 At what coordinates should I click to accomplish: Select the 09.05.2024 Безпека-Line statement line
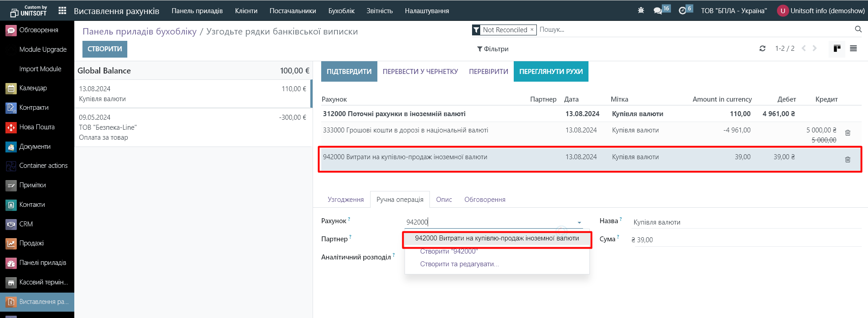(193, 127)
